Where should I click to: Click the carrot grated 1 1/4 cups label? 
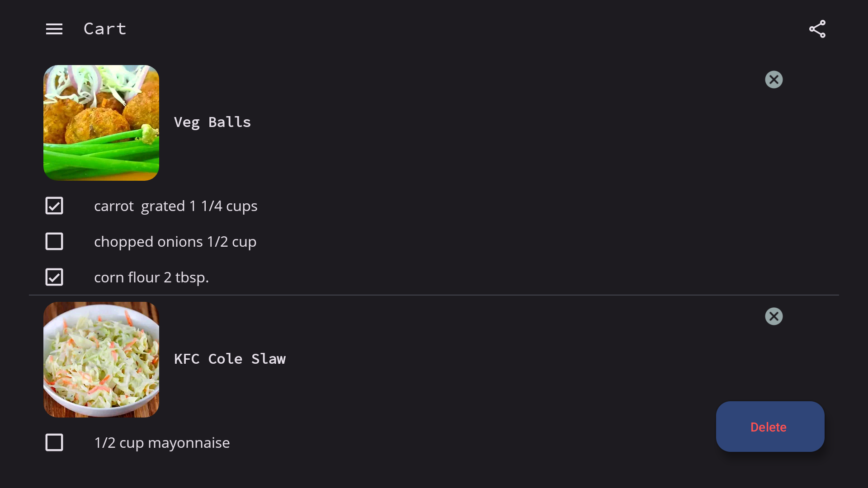[176, 206]
